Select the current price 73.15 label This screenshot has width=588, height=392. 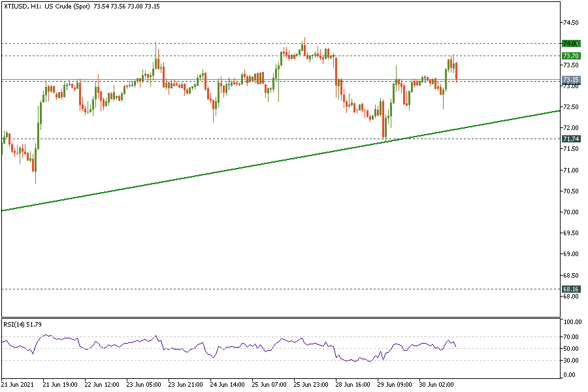570,80
